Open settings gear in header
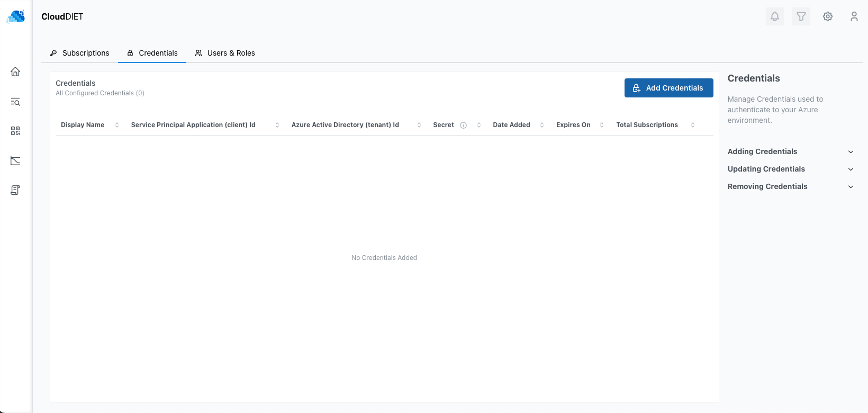Image resolution: width=868 pixels, height=413 pixels. 828,16
